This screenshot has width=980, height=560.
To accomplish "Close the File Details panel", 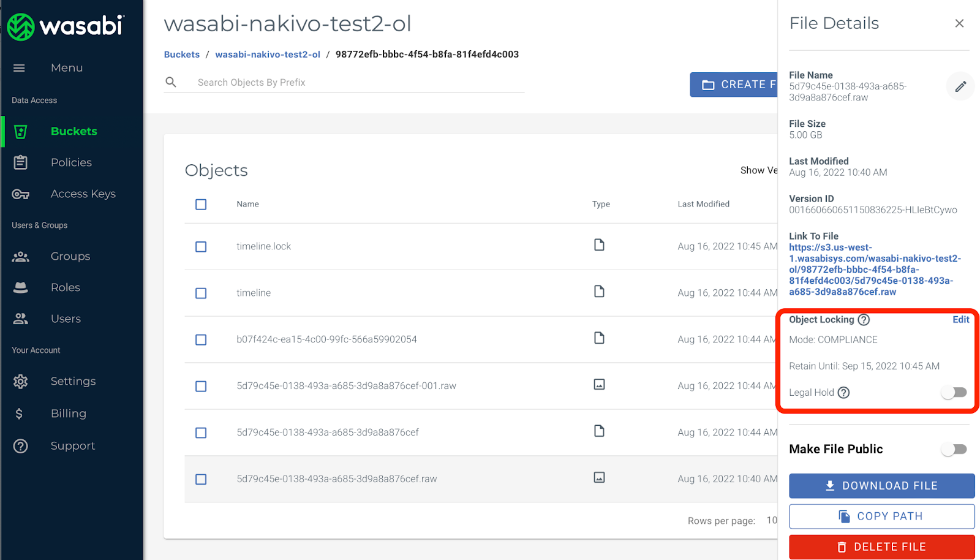I will (959, 23).
